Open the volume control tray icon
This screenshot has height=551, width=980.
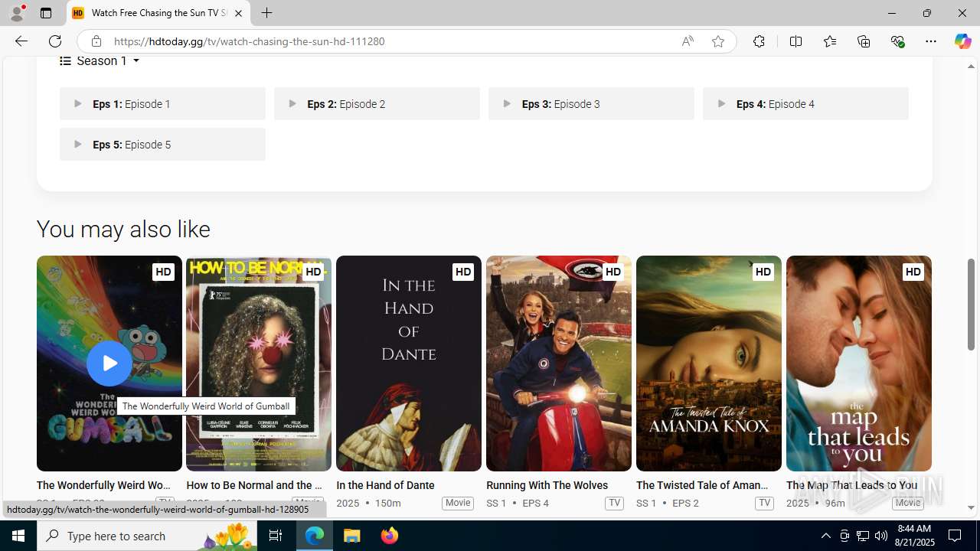(881, 536)
